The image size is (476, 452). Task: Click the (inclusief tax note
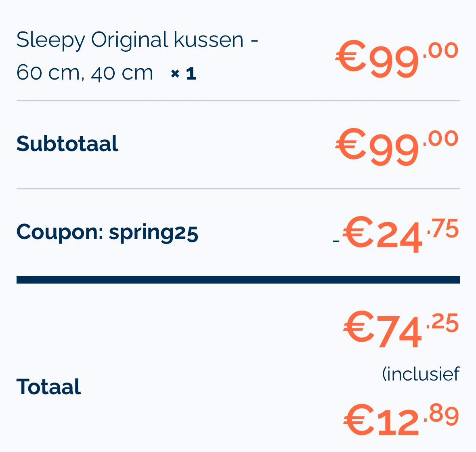point(421,374)
